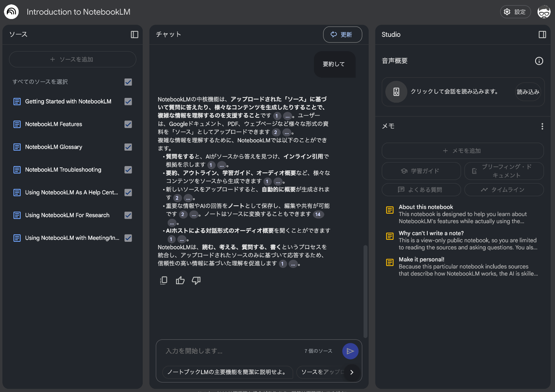Viewport: 555px width, 392px height.
Task: Toggle すべてのソースを選択 checkbox
Action: coord(128,82)
